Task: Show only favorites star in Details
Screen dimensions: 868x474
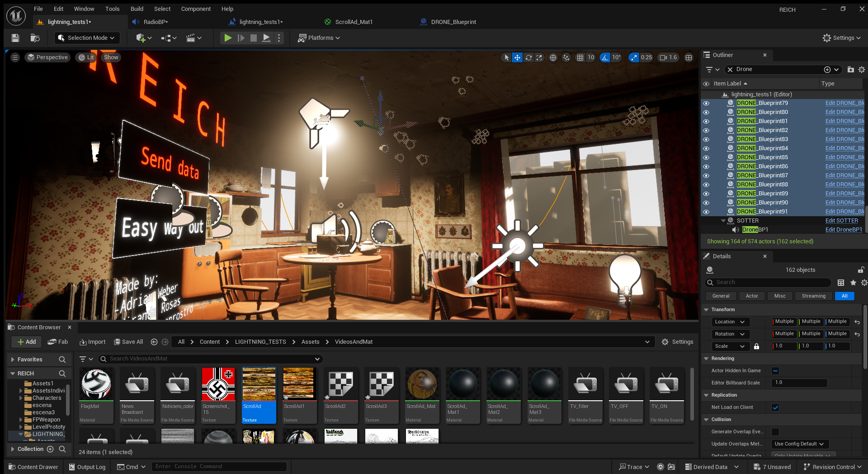Action: pos(853,283)
